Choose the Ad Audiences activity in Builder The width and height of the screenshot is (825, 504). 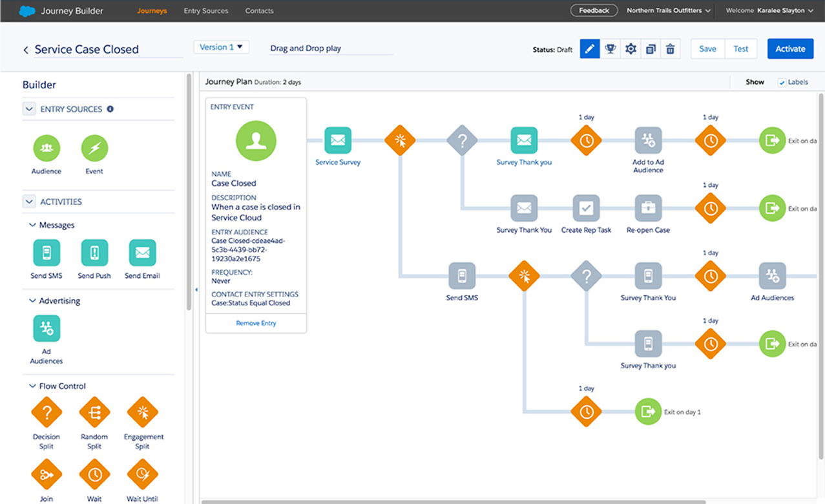click(x=47, y=328)
